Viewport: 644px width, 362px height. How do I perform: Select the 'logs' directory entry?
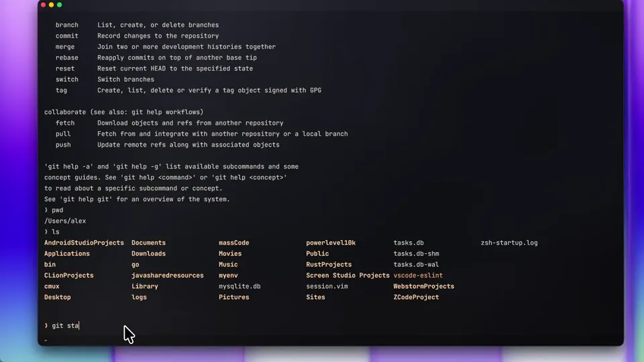pyautogui.click(x=139, y=297)
